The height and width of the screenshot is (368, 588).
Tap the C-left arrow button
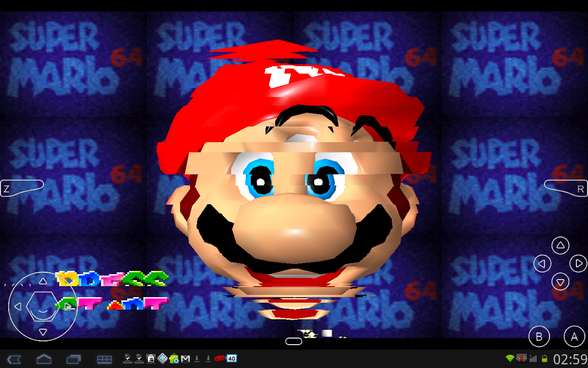coord(543,264)
